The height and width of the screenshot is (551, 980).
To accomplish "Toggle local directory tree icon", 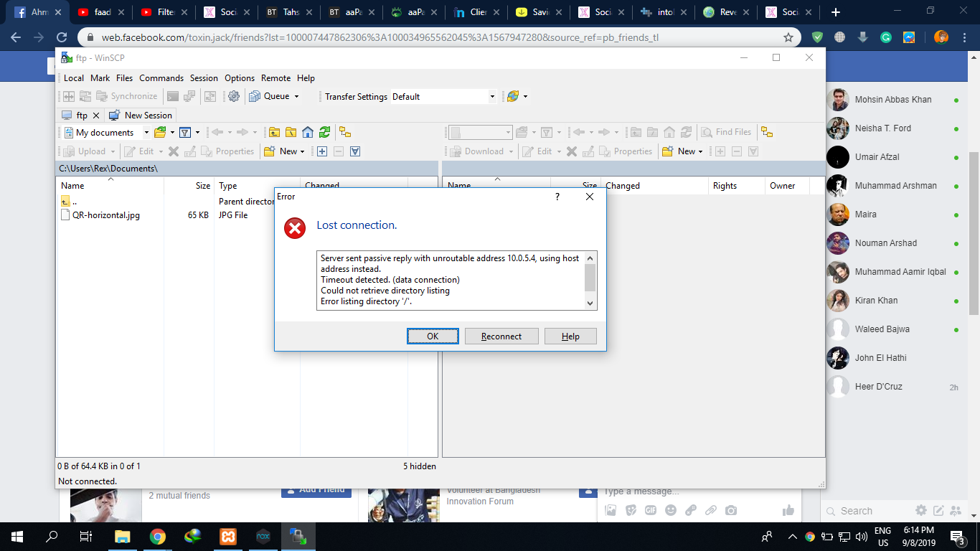I will pyautogui.click(x=345, y=132).
